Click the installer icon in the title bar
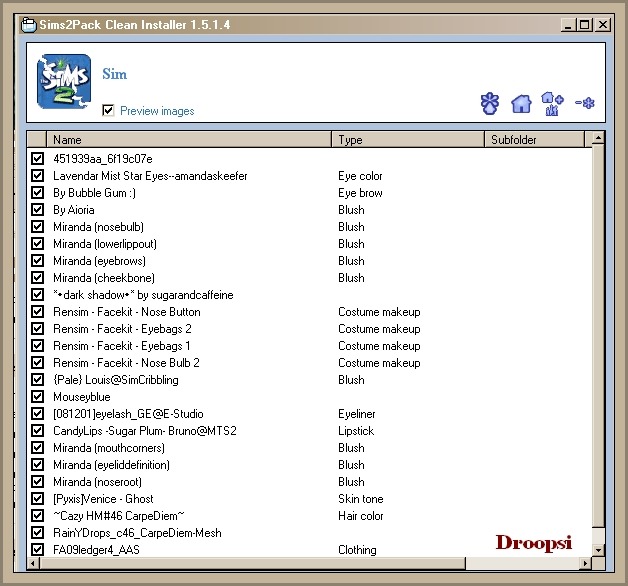Image resolution: width=628 pixels, height=586 pixels. pyautogui.click(x=28, y=25)
